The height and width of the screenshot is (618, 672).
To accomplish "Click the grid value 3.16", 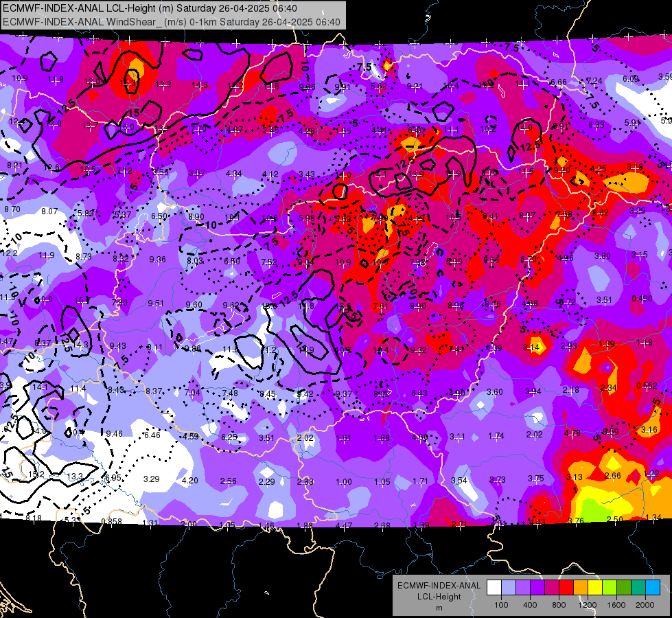I will tap(649, 429).
